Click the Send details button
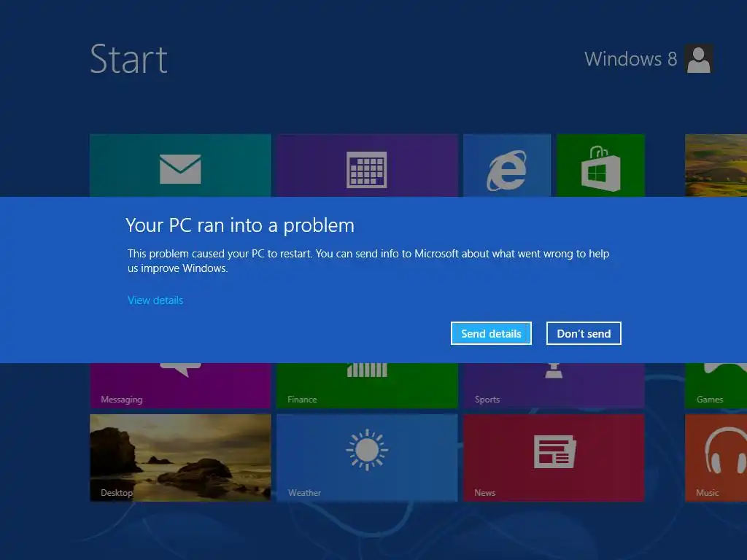 coord(491,333)
